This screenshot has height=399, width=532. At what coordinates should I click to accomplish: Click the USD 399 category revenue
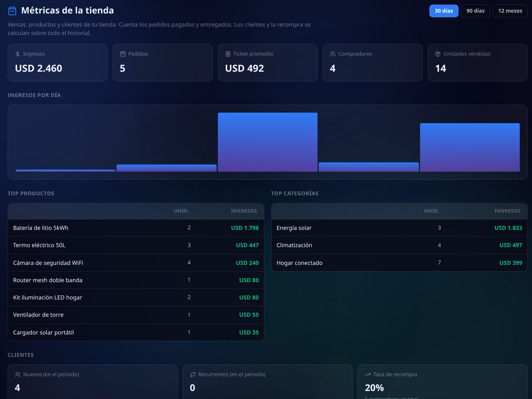pos(511,263)
